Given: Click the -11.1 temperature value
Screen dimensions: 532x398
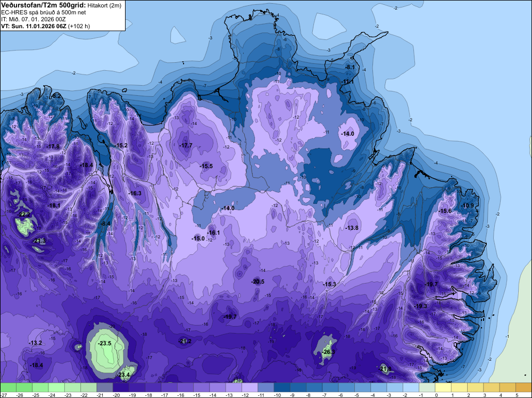Looking at the screenshot, I should 348,82.
